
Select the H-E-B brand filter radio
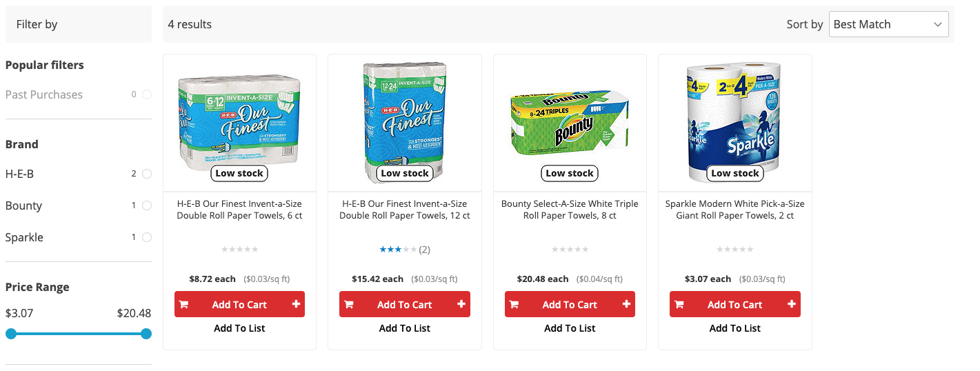click(147, 174)
